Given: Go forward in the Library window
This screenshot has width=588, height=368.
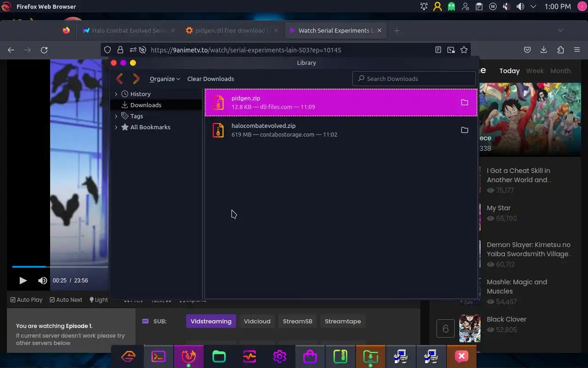Looking at the screenshot, I should [x=136, y=79].
